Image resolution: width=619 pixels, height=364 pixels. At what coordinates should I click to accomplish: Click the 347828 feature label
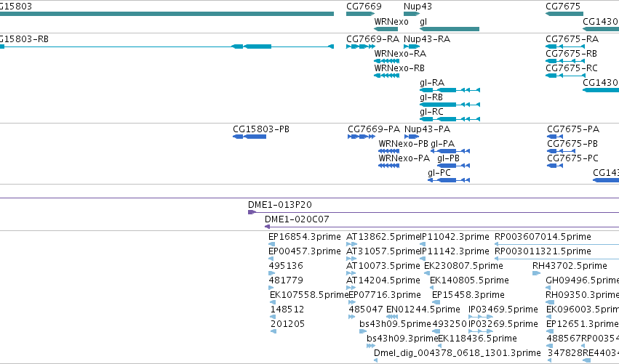pyautogui.click(x=565, y=354)
